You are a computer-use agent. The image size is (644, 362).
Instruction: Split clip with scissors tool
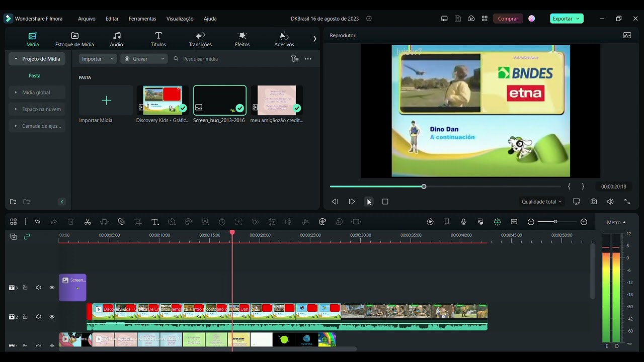[88, 222]
